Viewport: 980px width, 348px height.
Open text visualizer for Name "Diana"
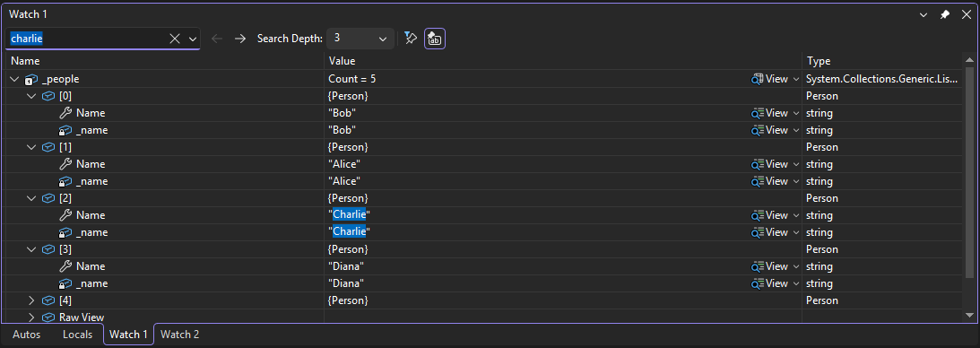769,266
